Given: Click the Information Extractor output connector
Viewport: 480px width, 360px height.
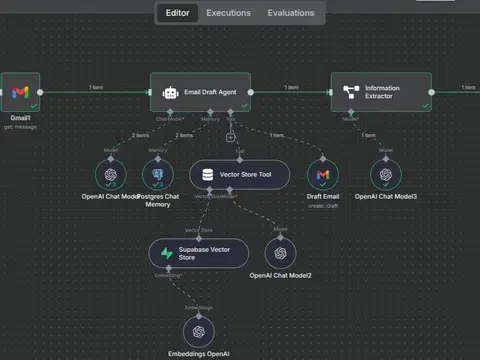Looking at the screenshot, I should coord(431,92).
